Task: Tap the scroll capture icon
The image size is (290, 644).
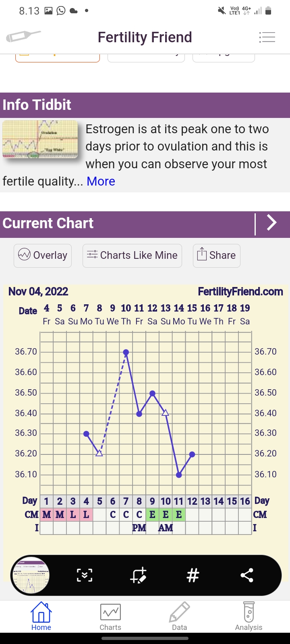Action: tap(85, 575)
